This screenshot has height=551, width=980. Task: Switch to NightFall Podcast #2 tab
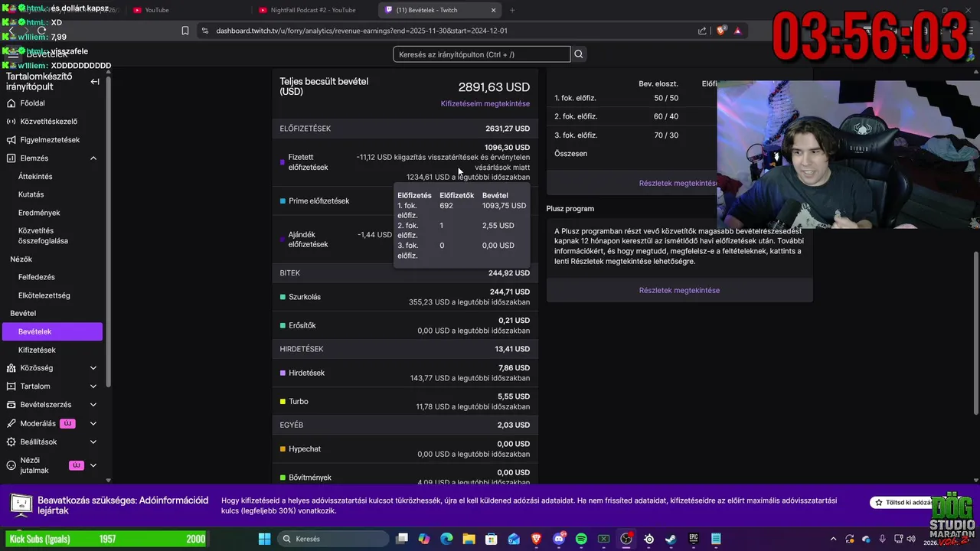[312, 10]
